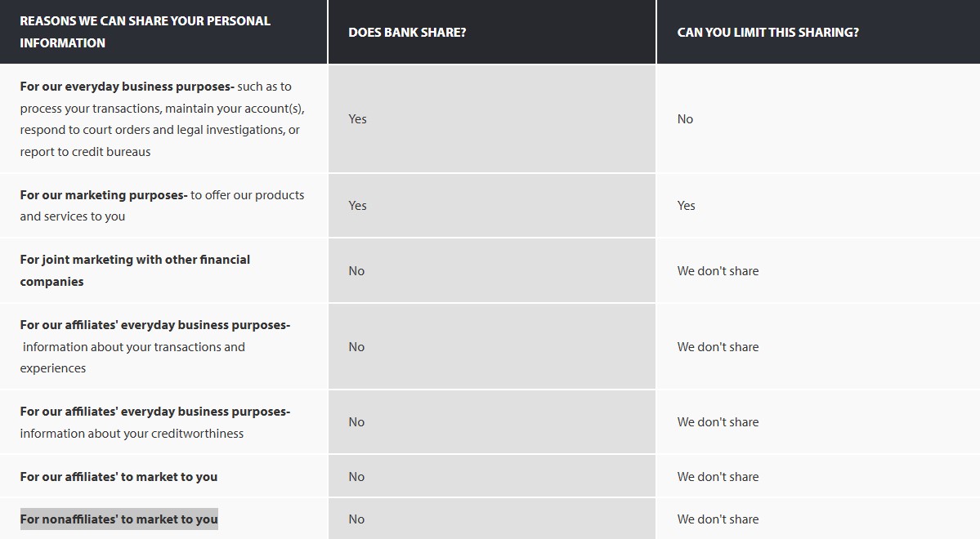This screenshot has height=539, width=980.
Task: Click "No" share answer in the nonaffiliates row
Action: pyautogui.click(x=356, y=519)
